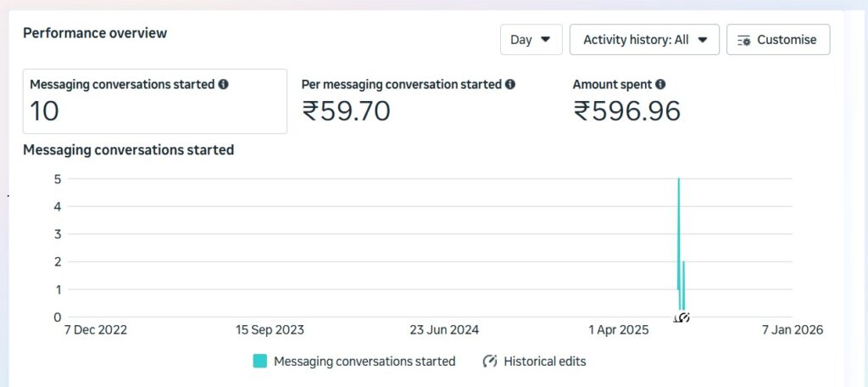Open the Customise options button

tap(777, 40)
